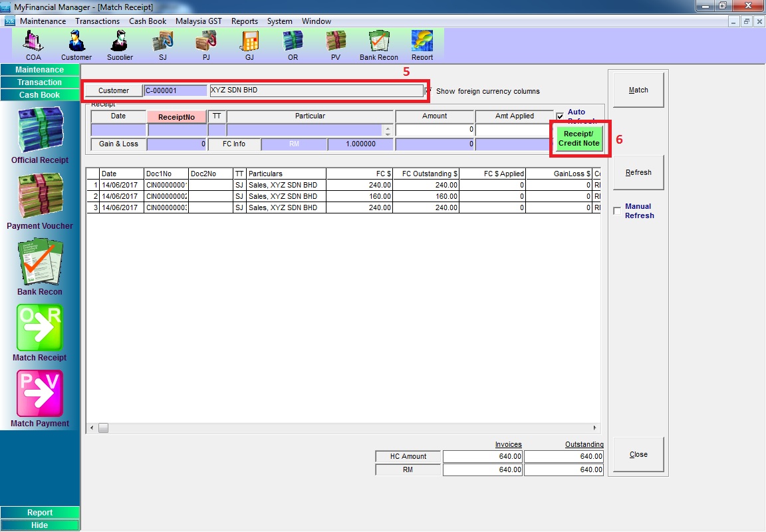Expand the Transaction sidebar section
The width and height of the screenshot is (766, 532).
click(x=40, y=82)
